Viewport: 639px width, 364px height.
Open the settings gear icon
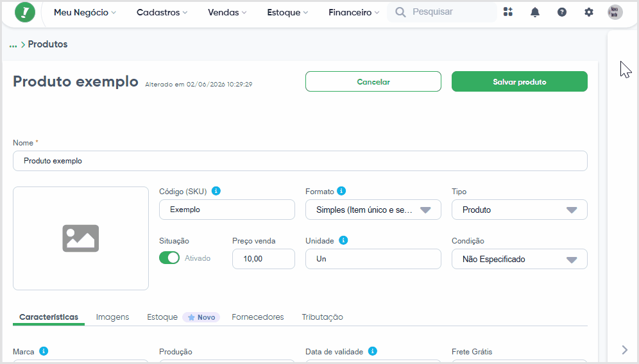pos(588,12)
